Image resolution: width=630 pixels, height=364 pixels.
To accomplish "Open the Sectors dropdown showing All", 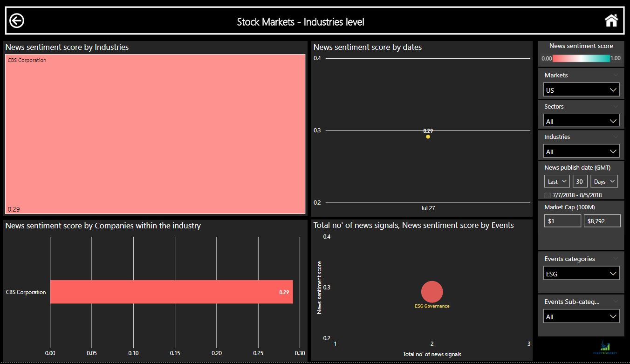I will tap(581, 121).
